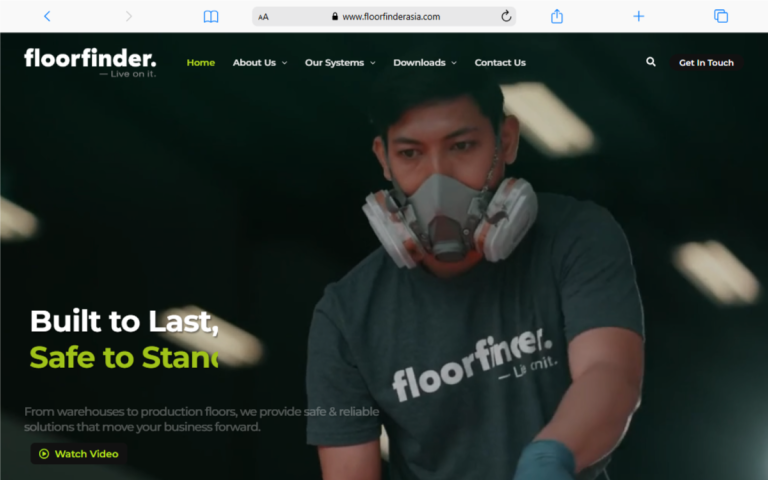The image size is (768, 480).
Task: Open the aA text size menu
Action: (x=263, y=17)
